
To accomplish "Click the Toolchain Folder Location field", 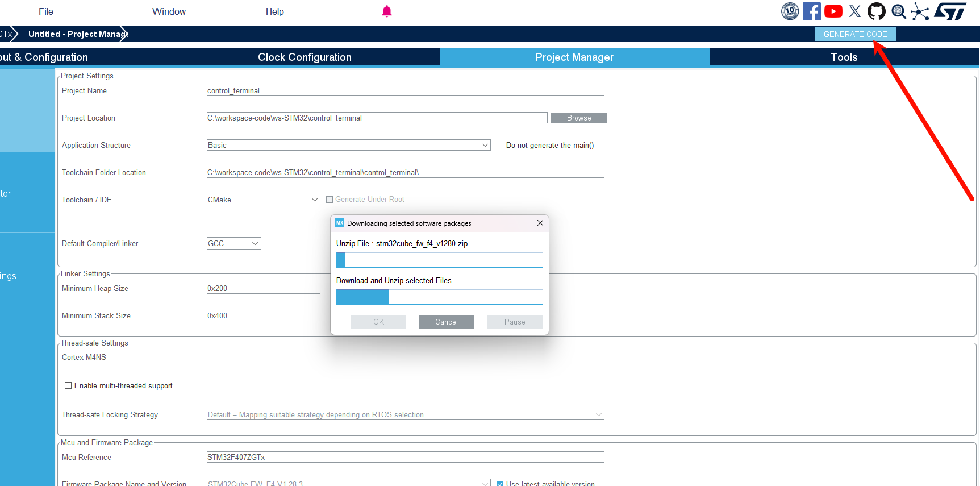I will click(405, 172).
